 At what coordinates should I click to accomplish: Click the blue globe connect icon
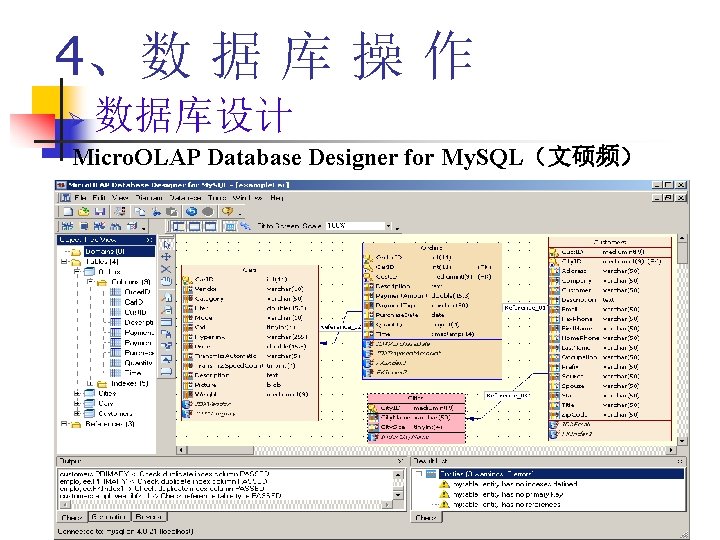[191, 212]
